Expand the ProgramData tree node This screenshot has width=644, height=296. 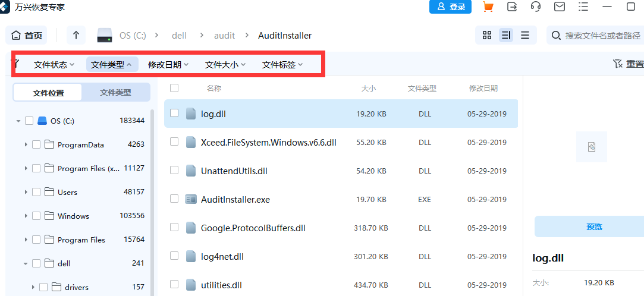[x=26, y=144]
